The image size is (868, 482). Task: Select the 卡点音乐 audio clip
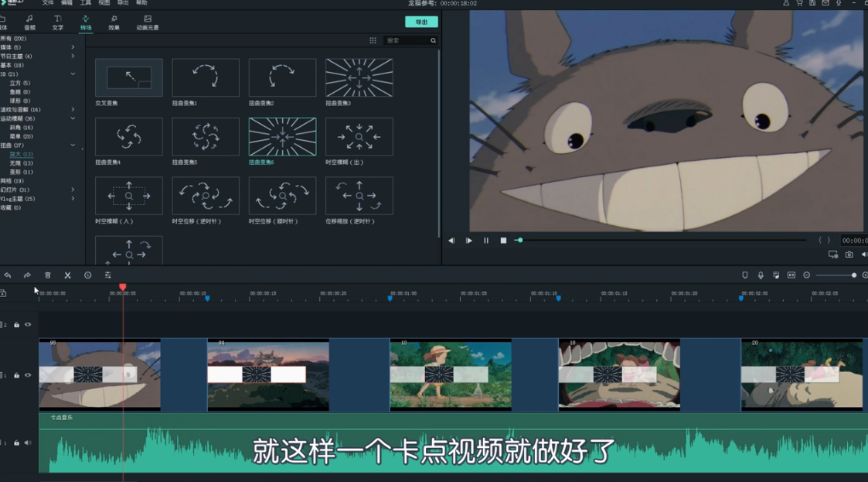453,443
